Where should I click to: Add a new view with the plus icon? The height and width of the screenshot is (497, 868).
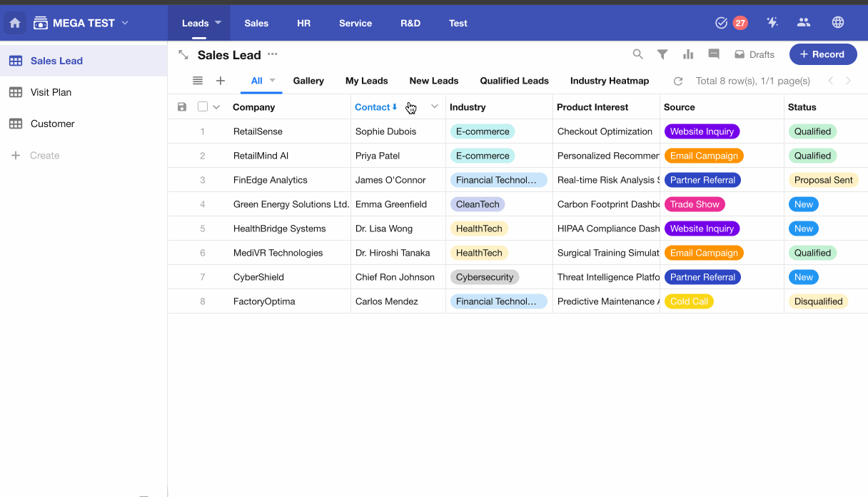(x=221, y=81)
